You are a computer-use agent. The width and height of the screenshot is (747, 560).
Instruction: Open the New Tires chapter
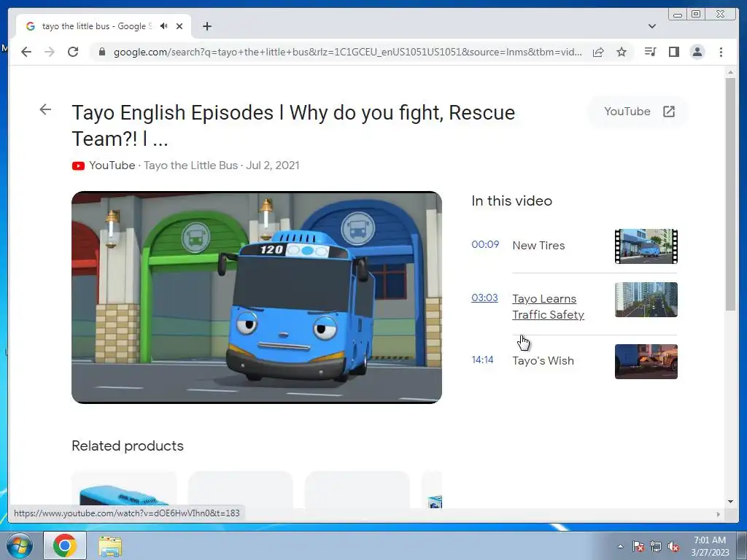pyautogui.click(x=538, y=246)
